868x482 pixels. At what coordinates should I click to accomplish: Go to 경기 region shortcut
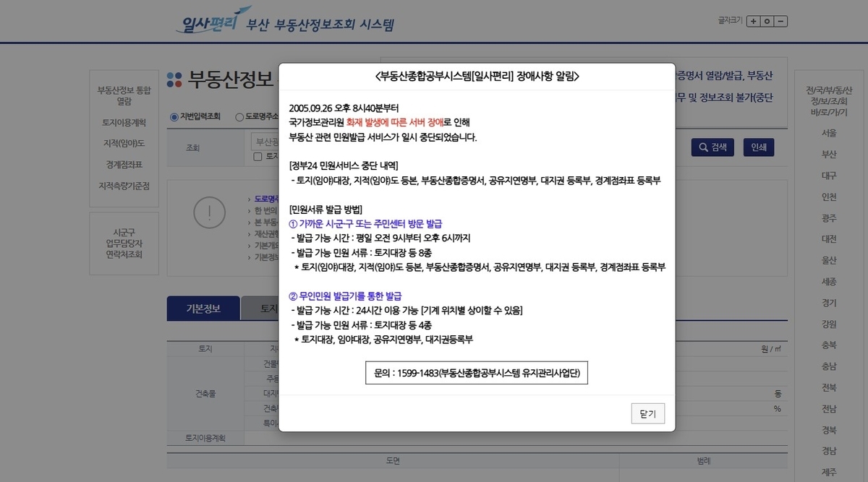[829, 303]
